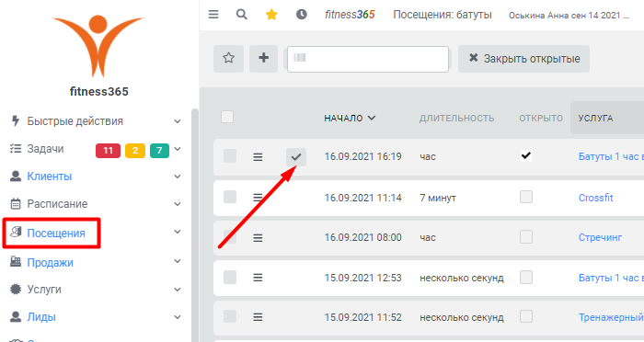Expand the Расписание chevron

pos(178,204)
